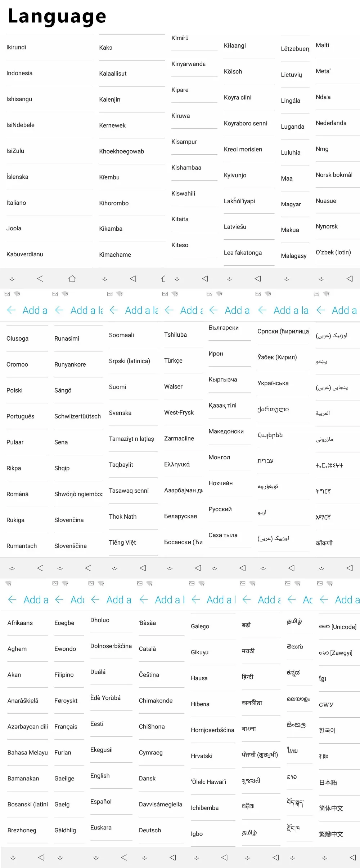Tap the back arrow above the Soomaali list
This screenshot has width=360, height=868.
[x=114, y=310]
